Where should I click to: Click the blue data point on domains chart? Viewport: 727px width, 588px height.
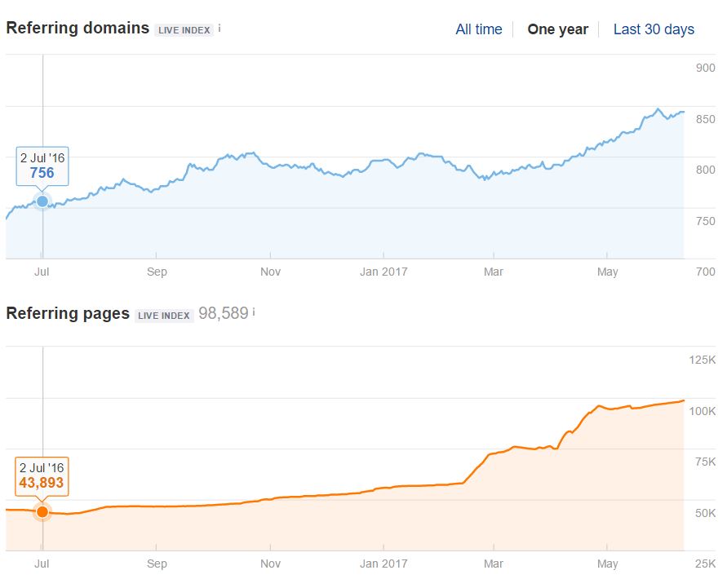[42, 201]
